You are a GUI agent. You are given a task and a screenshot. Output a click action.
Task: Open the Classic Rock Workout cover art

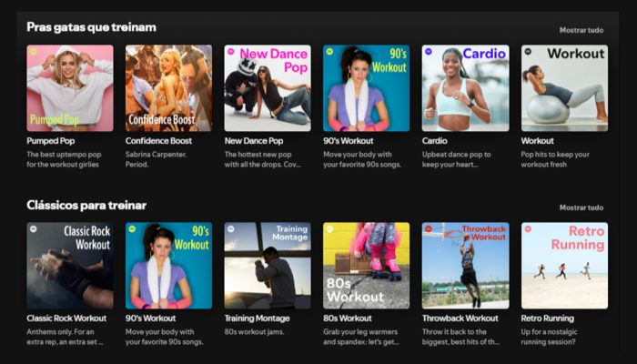[x=70, y=266]
